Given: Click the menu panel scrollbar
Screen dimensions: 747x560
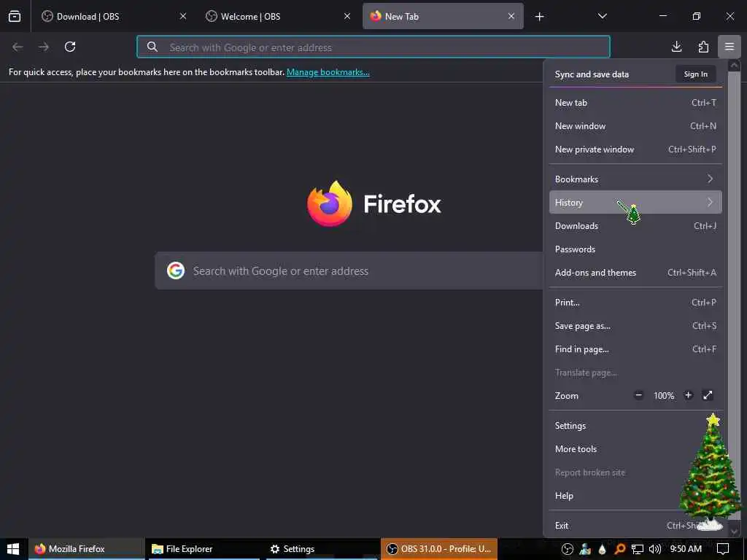Looking at the screenshot, I should point(734,297).
